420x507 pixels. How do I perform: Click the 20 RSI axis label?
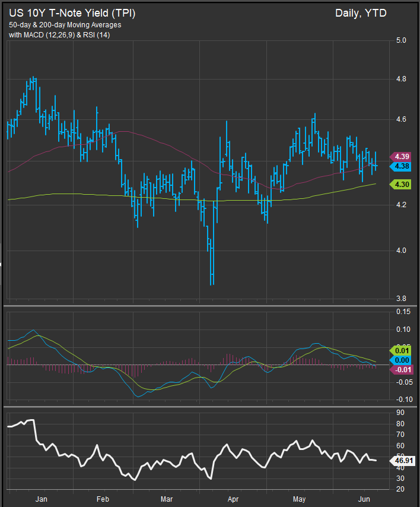400,489
